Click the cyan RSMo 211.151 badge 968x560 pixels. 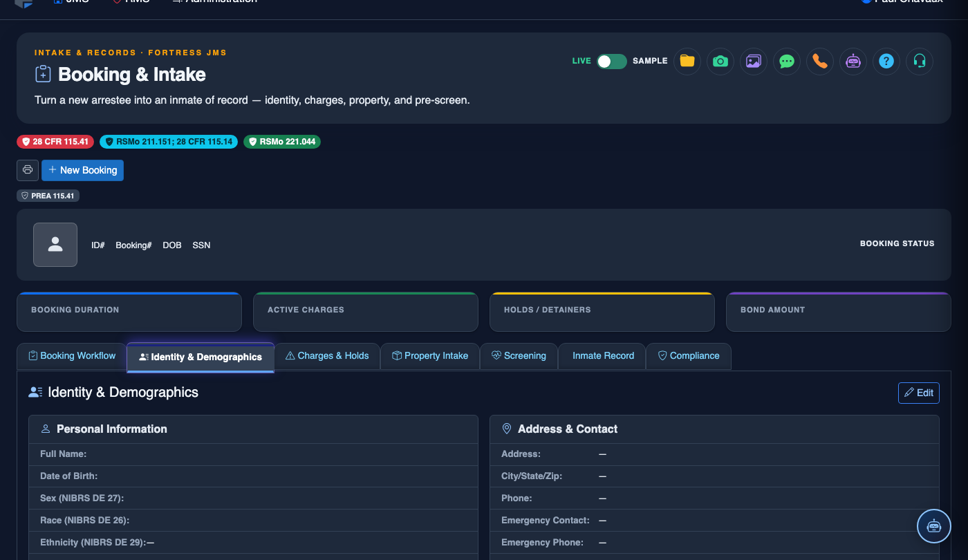coord(169,142)
